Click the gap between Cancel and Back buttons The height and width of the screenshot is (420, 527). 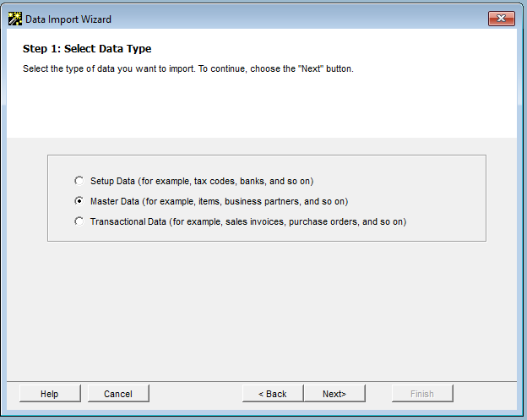[x=196, y=394]
